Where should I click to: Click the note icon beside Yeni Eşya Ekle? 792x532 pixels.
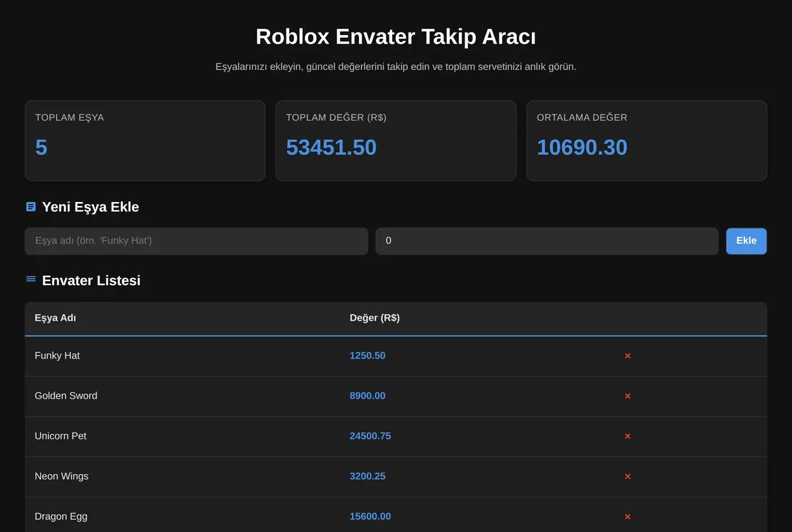(31, 207)
